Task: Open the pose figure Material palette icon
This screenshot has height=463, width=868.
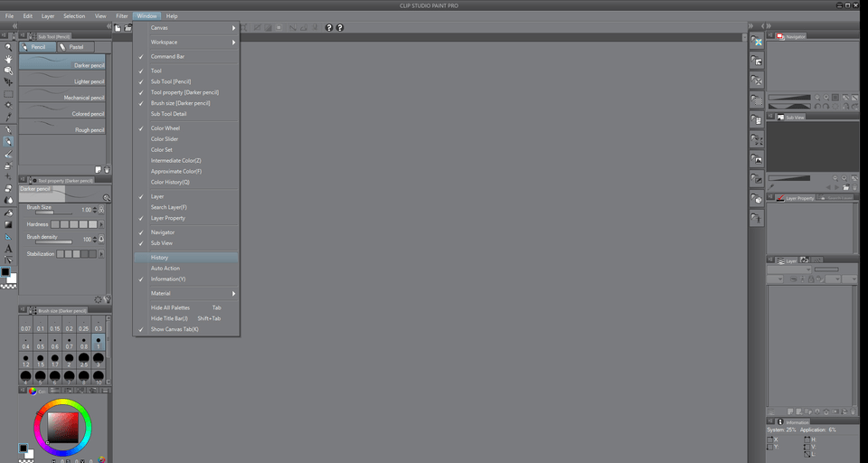Action: (757, 218)
